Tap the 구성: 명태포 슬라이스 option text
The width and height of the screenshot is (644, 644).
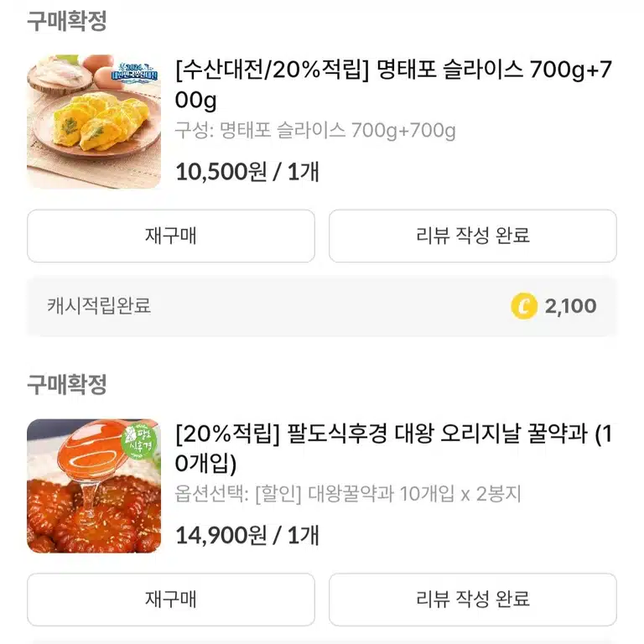(315, 131)
